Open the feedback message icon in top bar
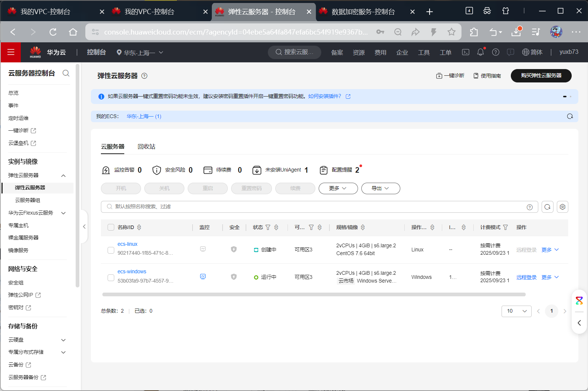 [510, 52]
